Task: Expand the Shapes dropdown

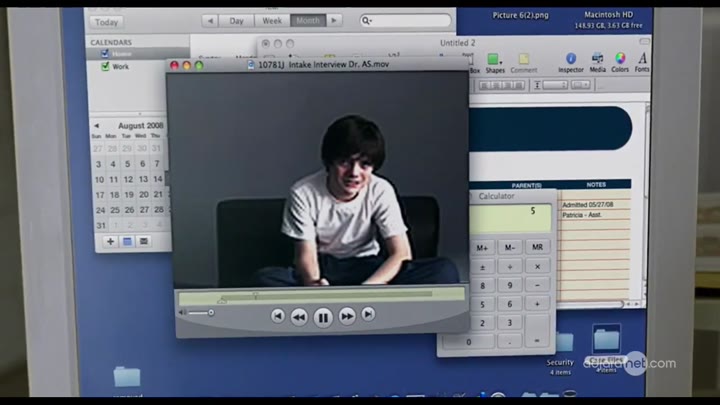Action: click(x=495, y=62)
